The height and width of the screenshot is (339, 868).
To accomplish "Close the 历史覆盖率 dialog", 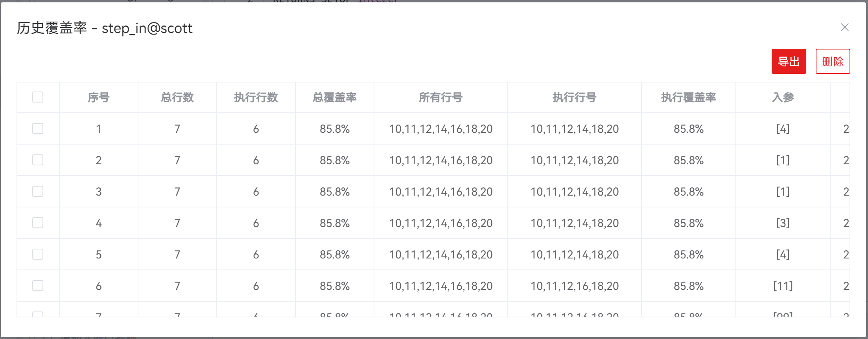I will click(844, 27).
